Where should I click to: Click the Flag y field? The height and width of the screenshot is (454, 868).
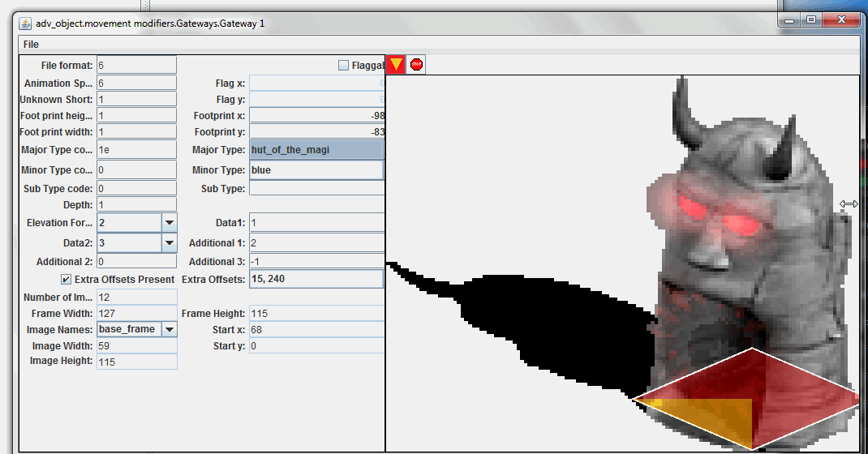(316, 100)
